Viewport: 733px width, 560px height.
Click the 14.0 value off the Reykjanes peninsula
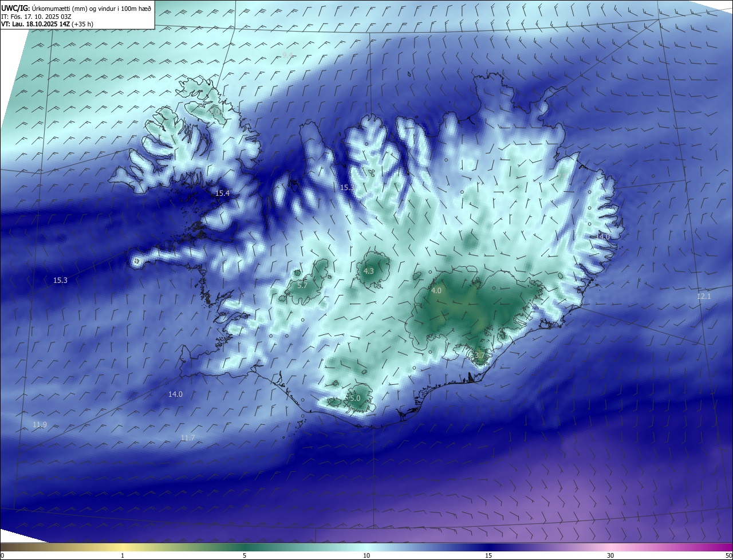pyautogui.click(x=175, y=394)
